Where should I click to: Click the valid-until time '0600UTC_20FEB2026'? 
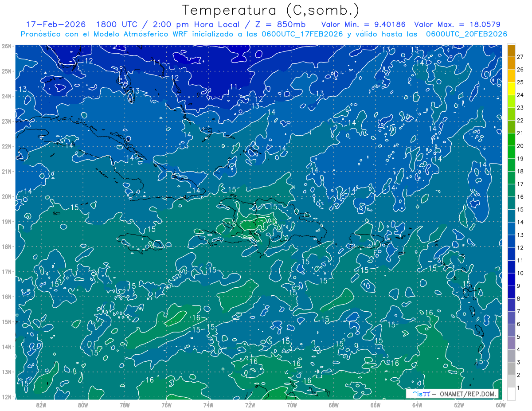tap(466, 34)
